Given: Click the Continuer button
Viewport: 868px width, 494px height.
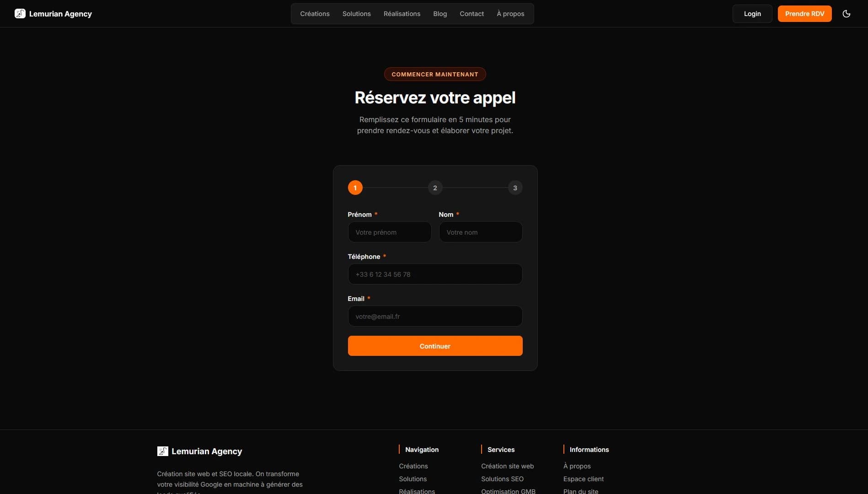Looking at the screenshot, I should pyautogui.click(x=435, y=346).
